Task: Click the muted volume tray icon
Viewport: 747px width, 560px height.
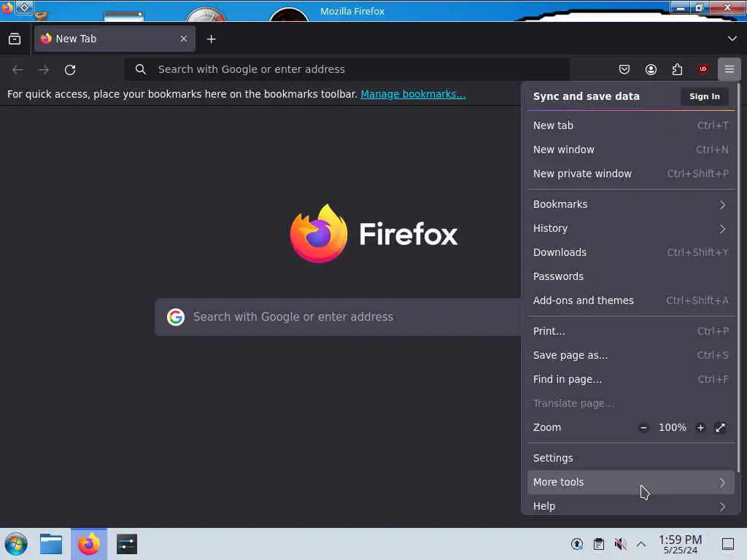Action: (x=620, y=544)
